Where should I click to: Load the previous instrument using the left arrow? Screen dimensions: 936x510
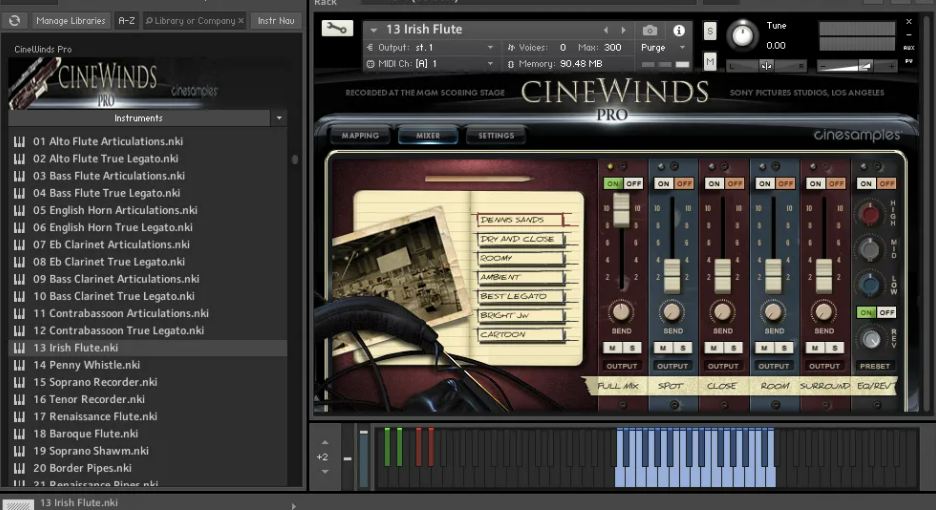(606, 30)
